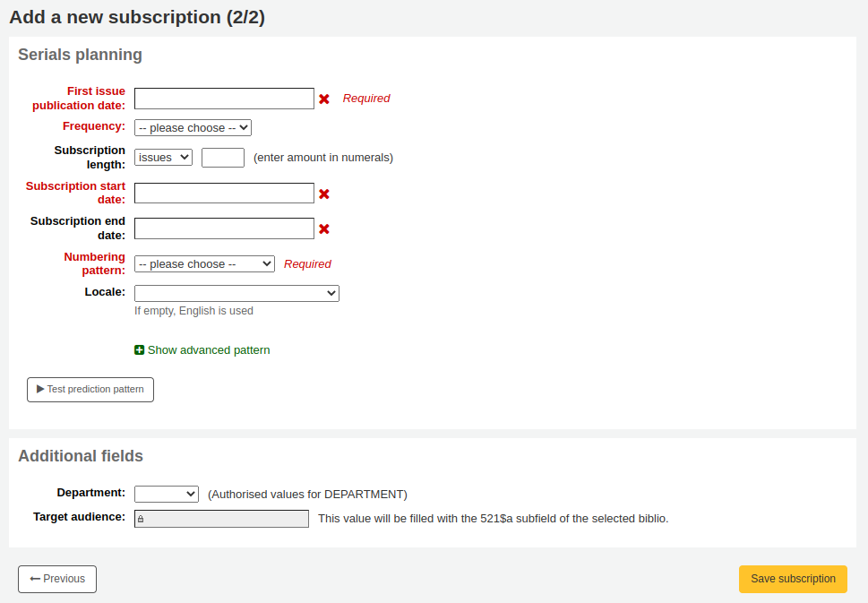Open the Numbering pattern dropdown
Screen dimensions: 868x603
tap(204, 264)
